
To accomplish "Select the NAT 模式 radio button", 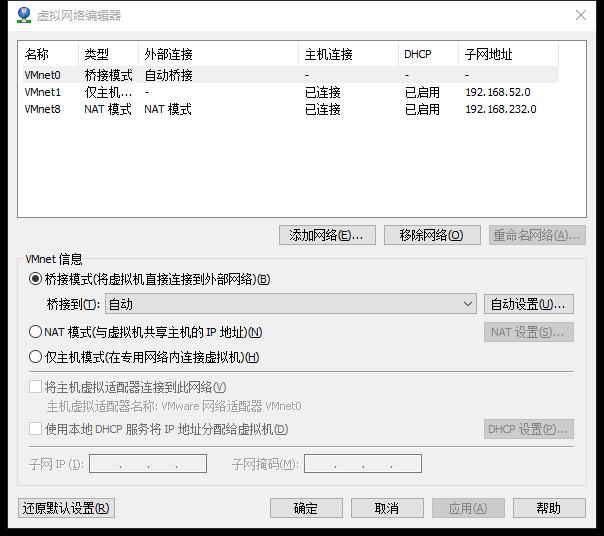I will [35, 332].
